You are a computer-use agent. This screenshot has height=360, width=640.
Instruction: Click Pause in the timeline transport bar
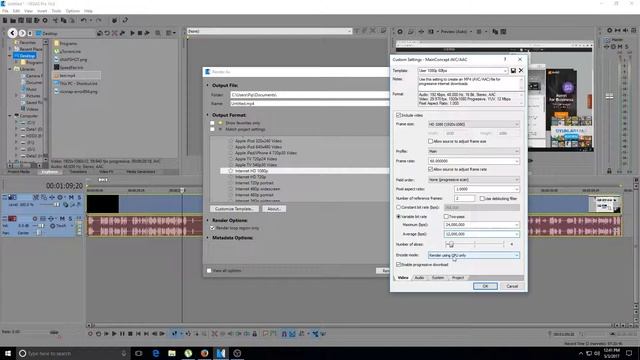pos(122,334)
